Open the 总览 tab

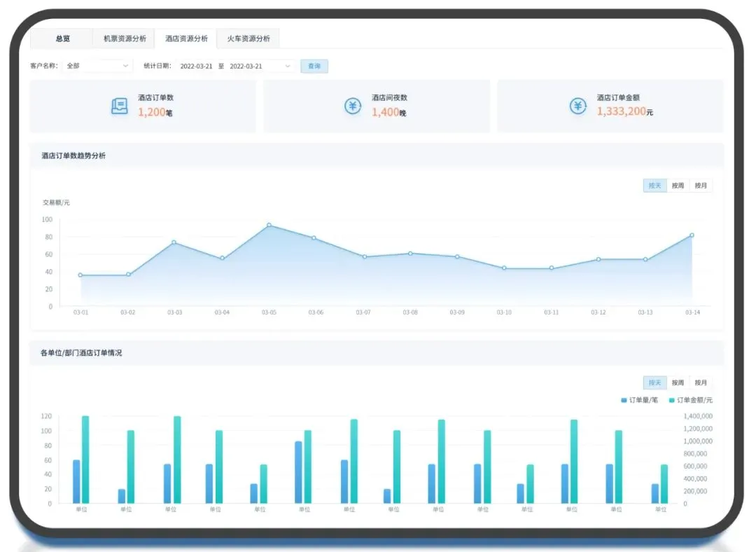click(x=62, y=39)
